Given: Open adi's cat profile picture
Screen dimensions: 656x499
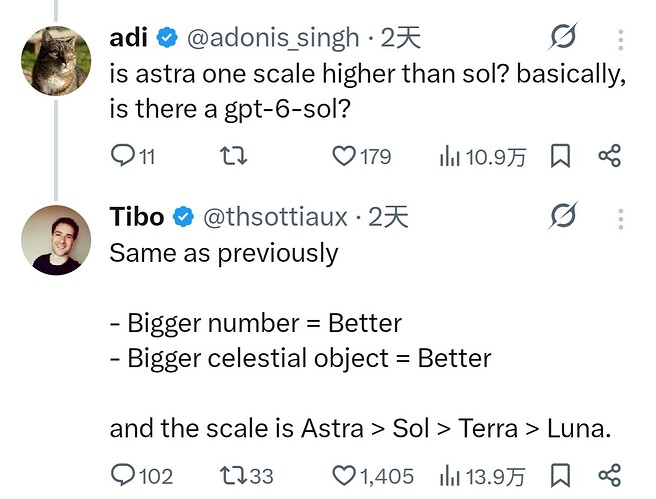Looking at the screenshot, I should pyautogui.click(x=56, y=61).
